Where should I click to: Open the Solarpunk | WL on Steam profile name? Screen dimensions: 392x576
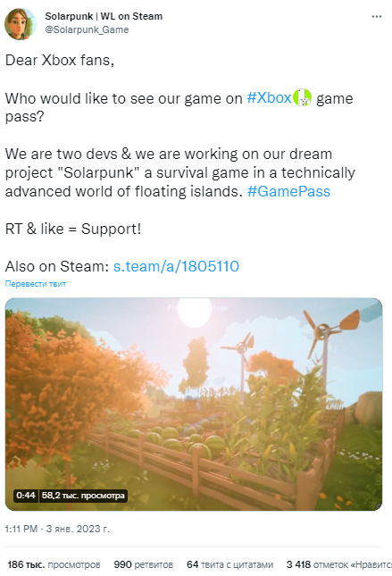(104, 16)
